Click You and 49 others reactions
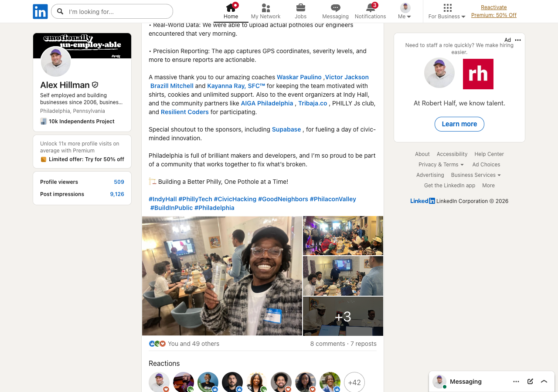Image resolution: width=558 pixels, height=392 pixels. point(194,344)
